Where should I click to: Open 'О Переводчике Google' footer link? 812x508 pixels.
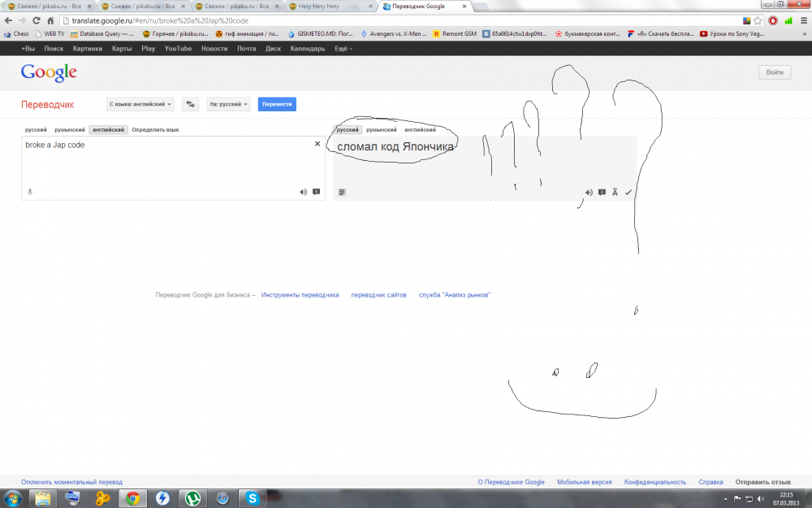tap(511, 482)
